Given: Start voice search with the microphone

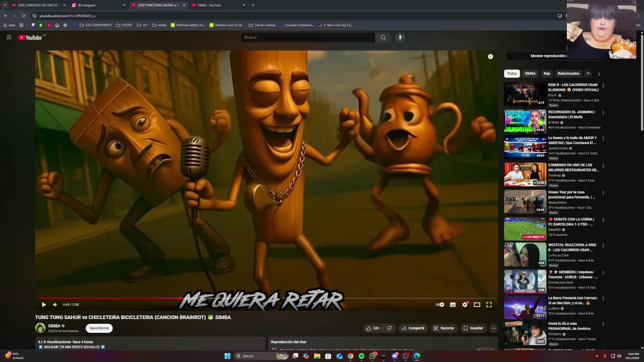Looking at the screenshot, I should (x=400, y=37).
